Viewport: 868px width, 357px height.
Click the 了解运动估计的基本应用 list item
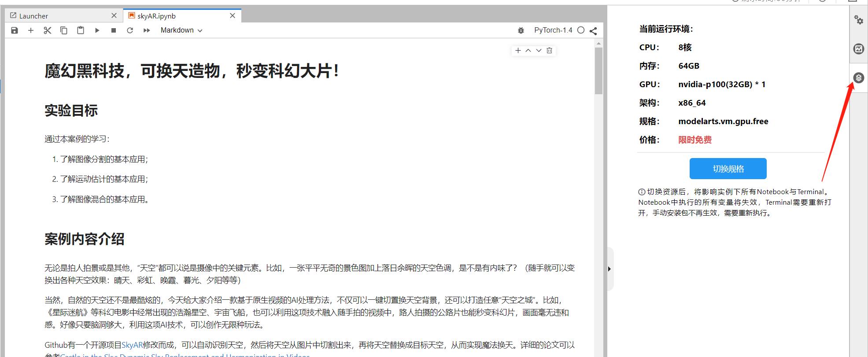[104, 179]
